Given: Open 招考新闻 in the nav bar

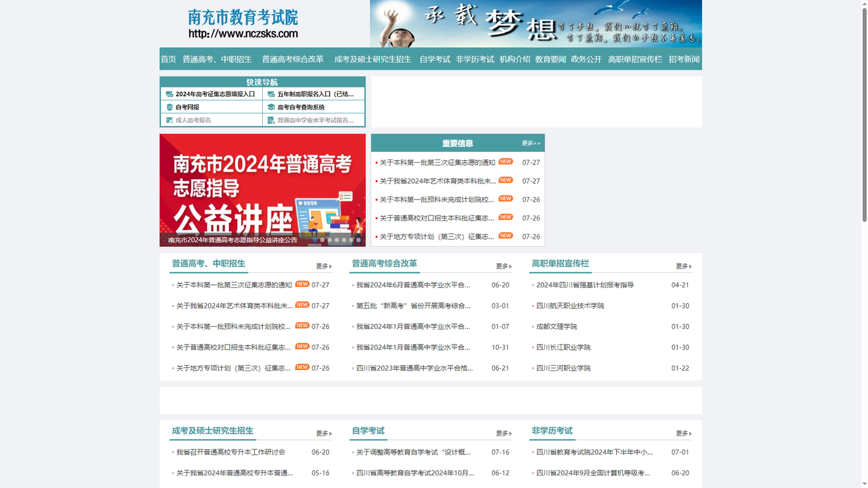Looking at the screenshot, I should tap(684, 59).
